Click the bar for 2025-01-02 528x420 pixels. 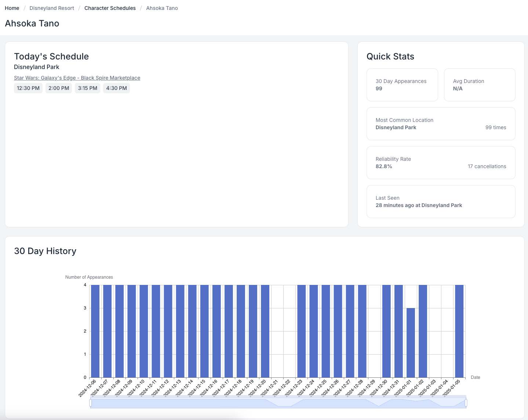pos(423,331)
